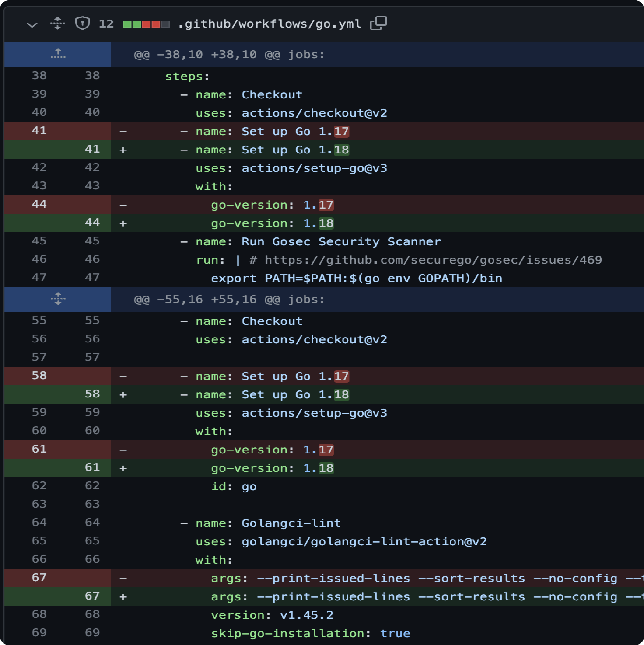Click added 'go-version: 1.18' on line 44
The image size is (644, 645).
click(272, 223)
